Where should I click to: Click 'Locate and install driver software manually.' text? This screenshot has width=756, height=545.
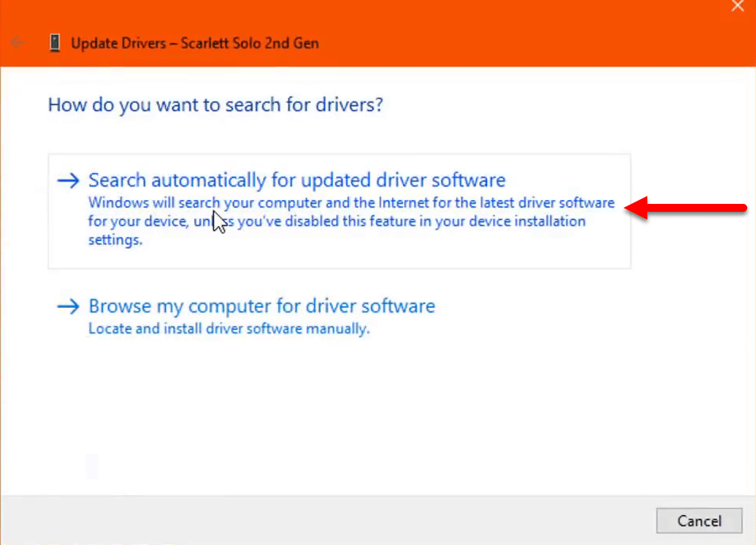(x=229, y=329)
